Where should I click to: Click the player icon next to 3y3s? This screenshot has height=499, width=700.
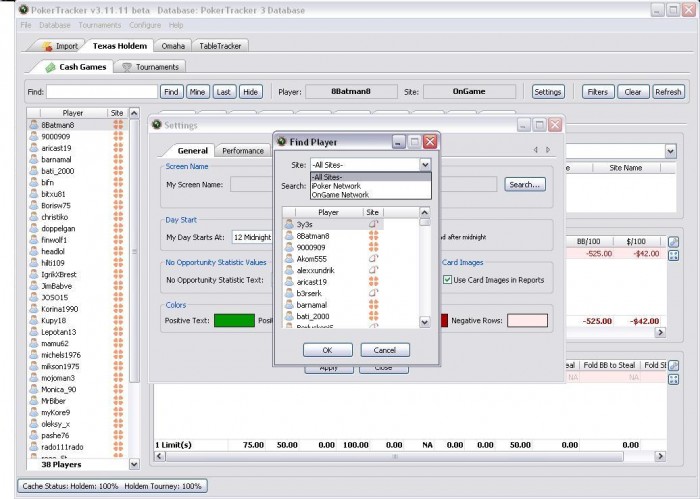(289, 224)
